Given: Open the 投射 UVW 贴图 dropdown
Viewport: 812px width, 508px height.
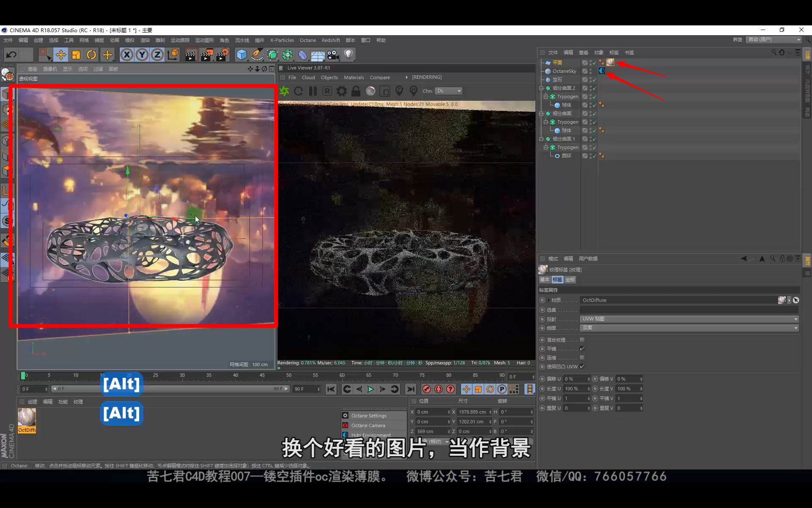Looking at the screenshot, I should pyautogui.click(x=689, y=319).
